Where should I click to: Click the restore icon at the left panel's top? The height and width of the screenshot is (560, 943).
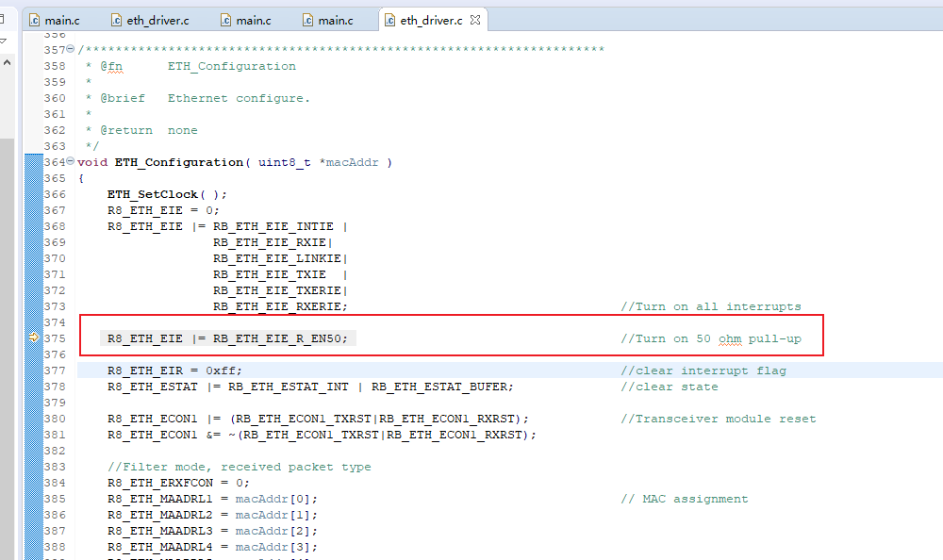[3, 18]
